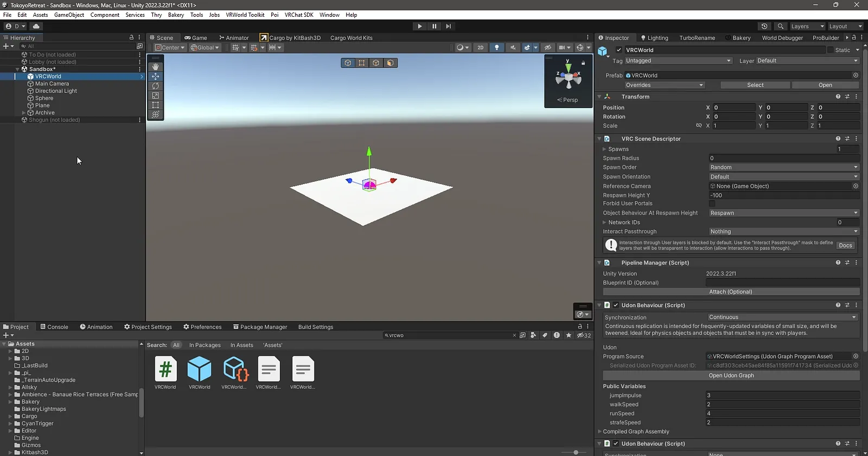The height and width of the screenshot is (456, 868).
Task: Toggle scene audio mute button
Action: [513, 47]
